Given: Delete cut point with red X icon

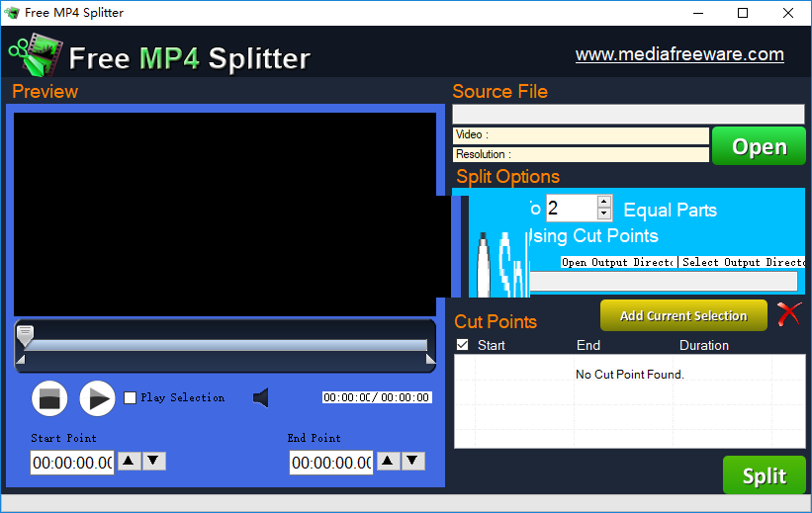Looking at the screenshot, I should (788, 314).
